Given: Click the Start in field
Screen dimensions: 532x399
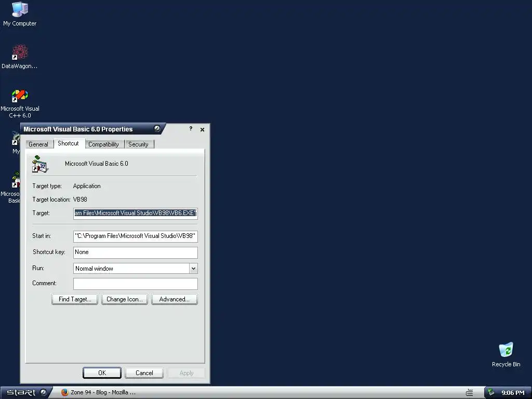Looking at the screenshot, I should (x=136, y=236).
